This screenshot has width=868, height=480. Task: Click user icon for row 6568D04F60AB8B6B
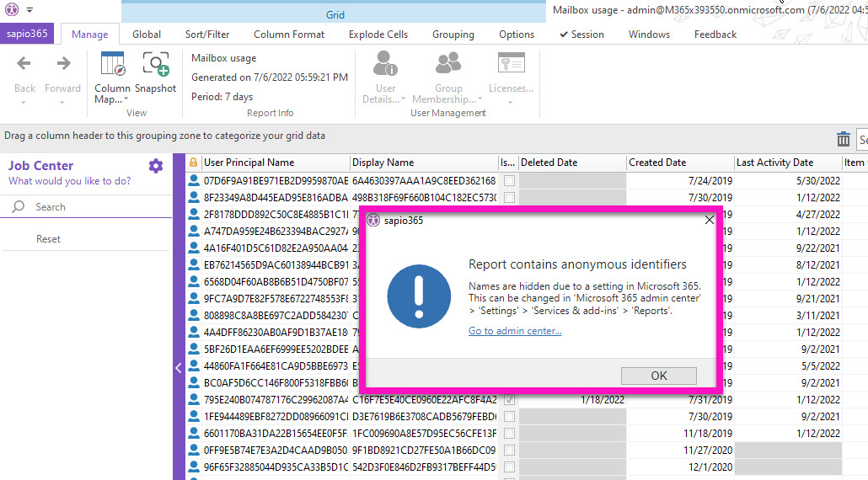tap(194, 281)
